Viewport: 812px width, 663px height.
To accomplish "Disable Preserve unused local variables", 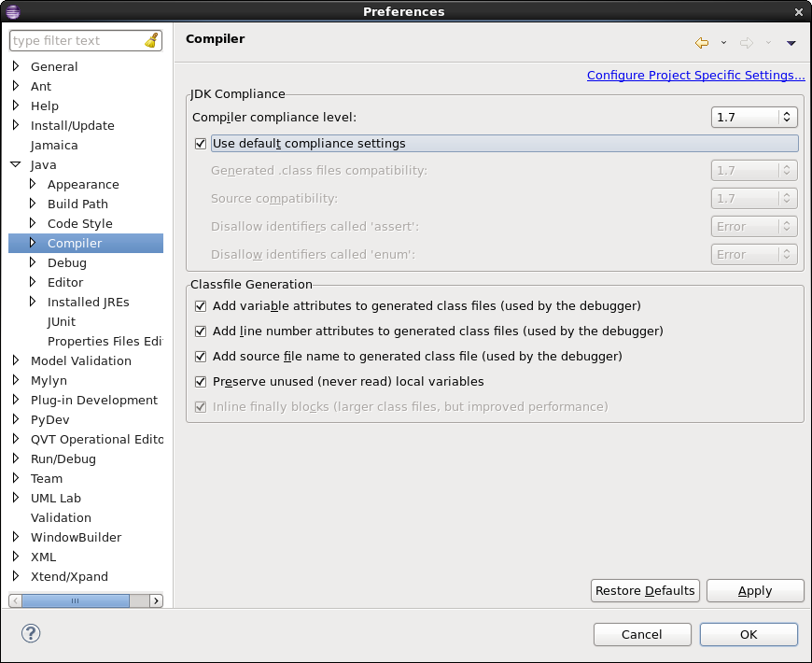I will (x=201, y=382).
